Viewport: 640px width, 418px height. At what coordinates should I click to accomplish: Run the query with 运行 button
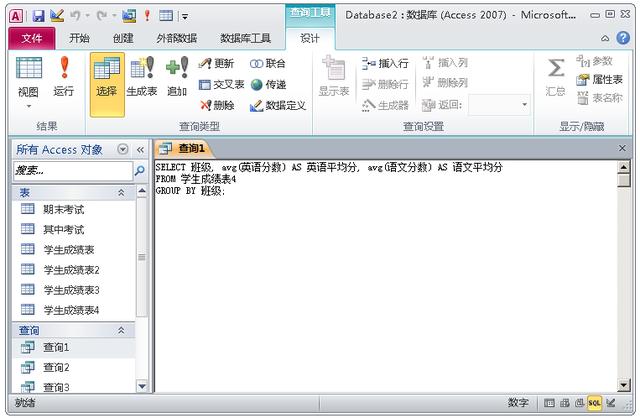pos(64,77)
